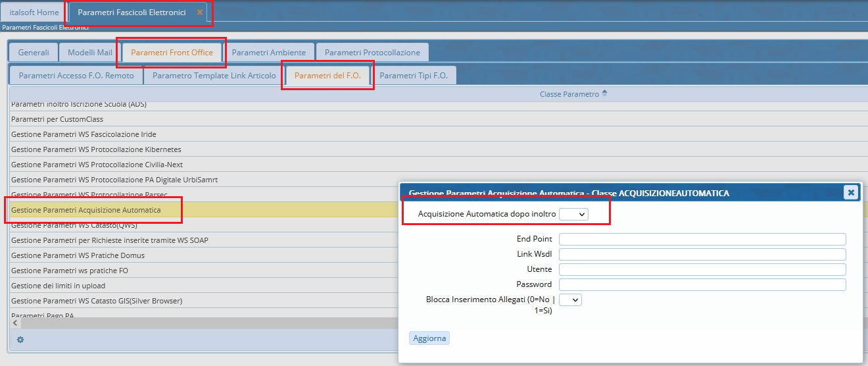
Task: Sort by Classe Parametro column arrow
Action: [604, 94]
